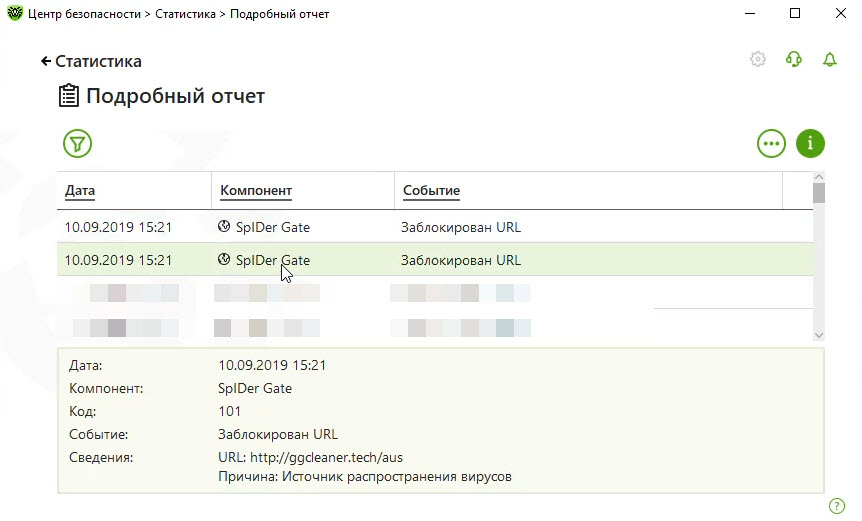
Task: Click the help question mark icon
Action: (x=837, y=506)
